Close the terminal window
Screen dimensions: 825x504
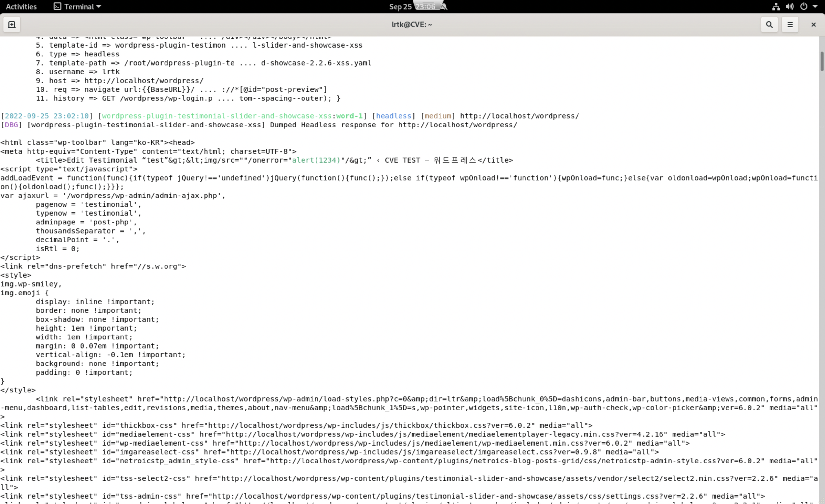[813, 25]
